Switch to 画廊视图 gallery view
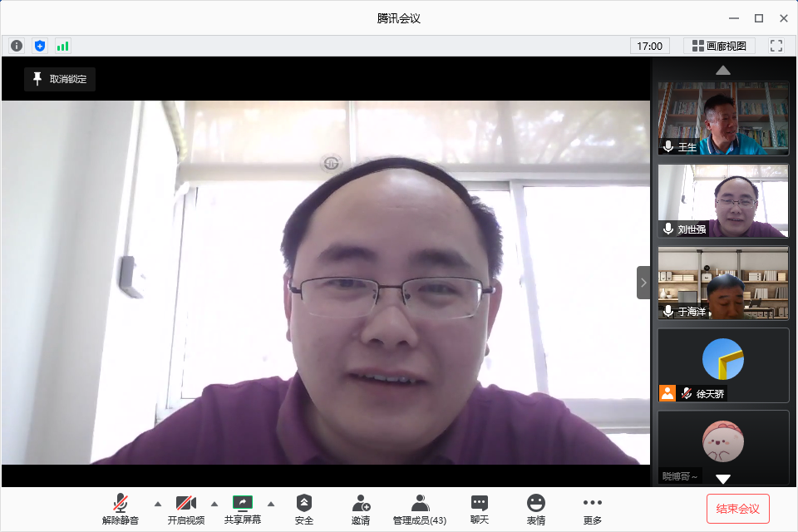The image size is (798, 532). click(x=719, y=46)
